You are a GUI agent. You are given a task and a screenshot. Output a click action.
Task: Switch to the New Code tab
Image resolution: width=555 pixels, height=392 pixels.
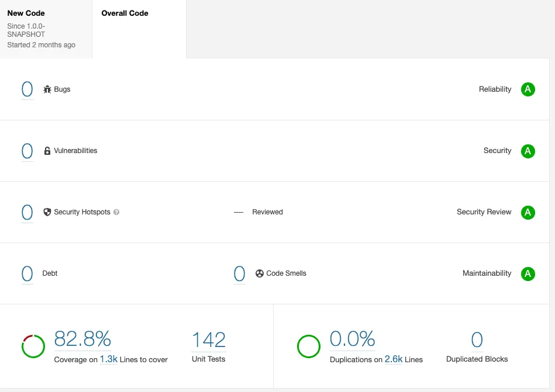(x=46, y=29)
